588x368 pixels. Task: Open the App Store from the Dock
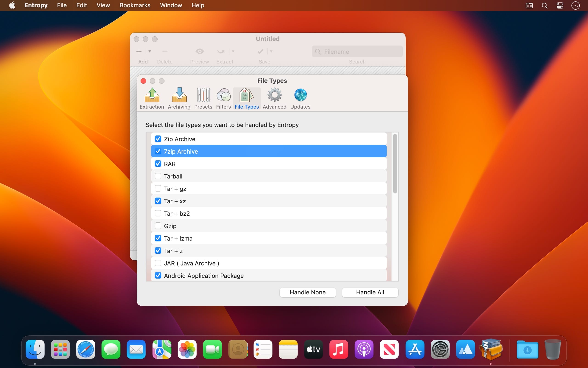pos(415,349)
